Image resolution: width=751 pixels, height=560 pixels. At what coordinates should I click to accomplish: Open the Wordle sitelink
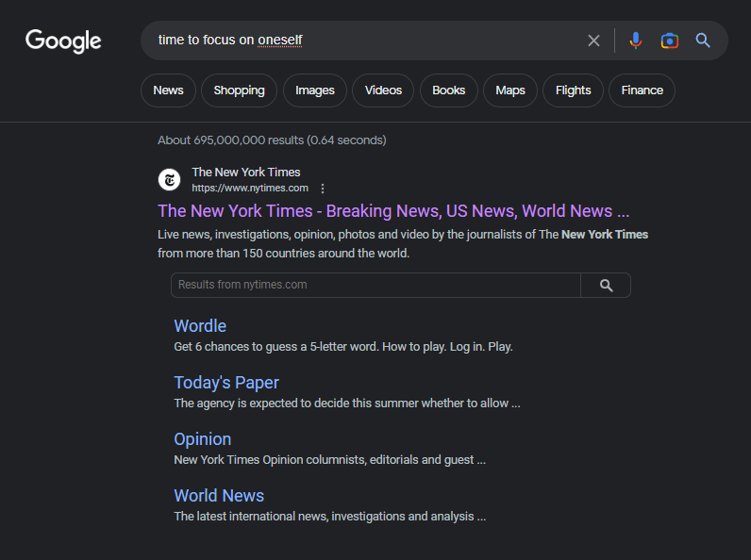point(200,326)
